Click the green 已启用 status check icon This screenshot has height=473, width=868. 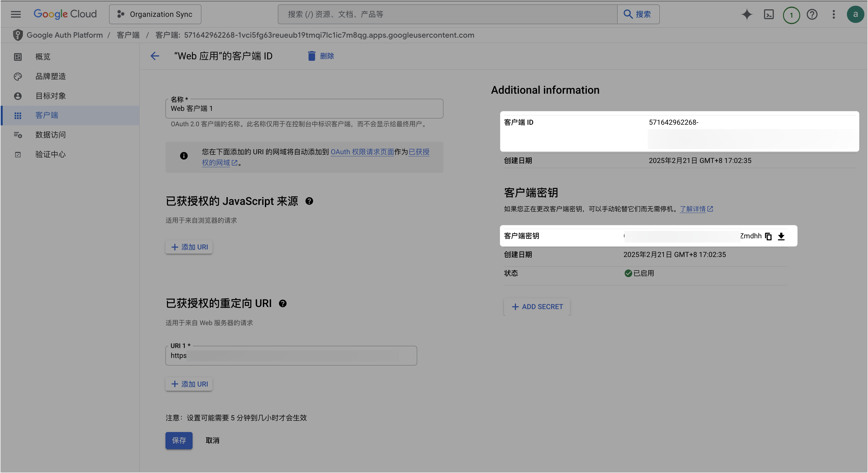[628, 273]
